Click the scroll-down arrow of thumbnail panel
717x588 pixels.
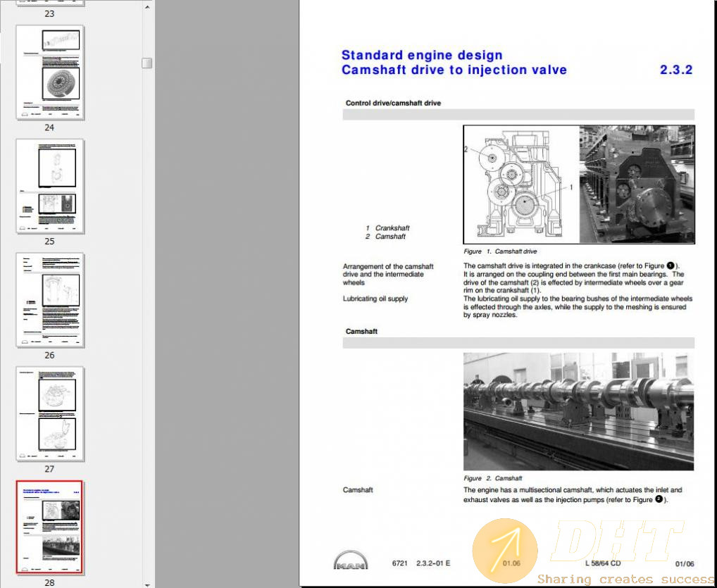click(146, 584)
